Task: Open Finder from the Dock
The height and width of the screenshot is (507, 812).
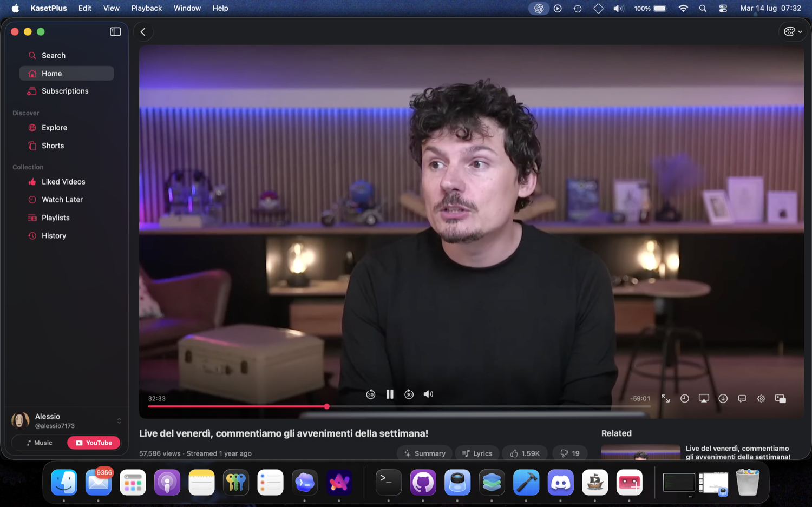Action: coord(64,482)
